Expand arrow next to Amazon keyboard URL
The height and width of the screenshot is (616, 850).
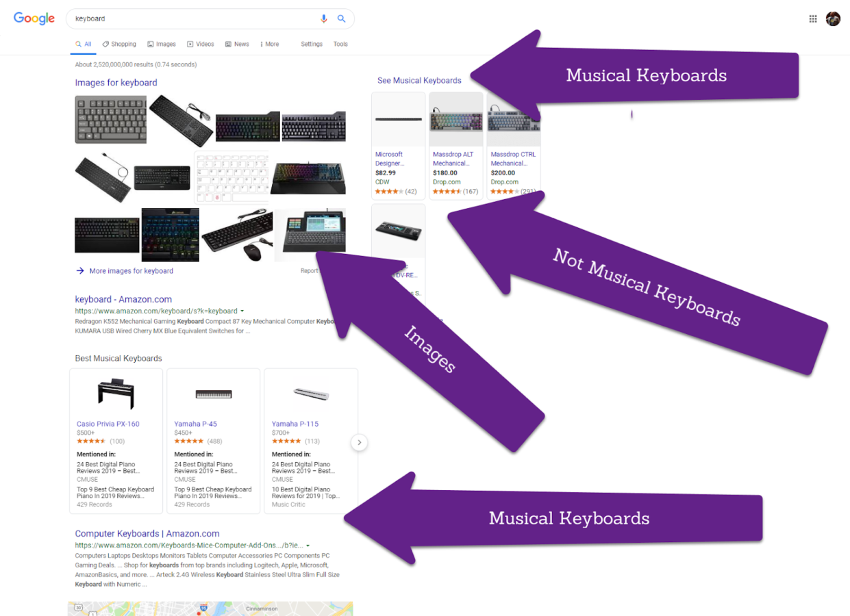[242, 311]
